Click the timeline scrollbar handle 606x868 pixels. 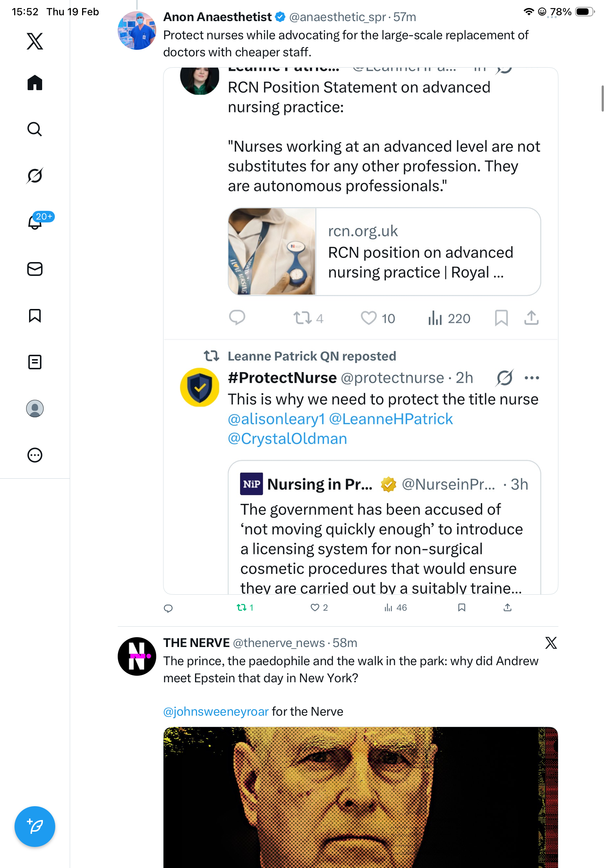pos(602,99)
